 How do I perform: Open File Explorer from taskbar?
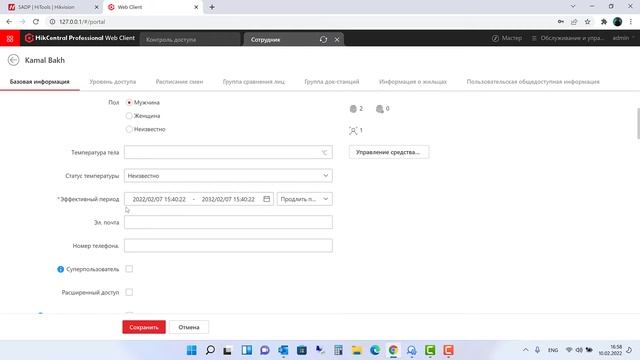(357, 350)
